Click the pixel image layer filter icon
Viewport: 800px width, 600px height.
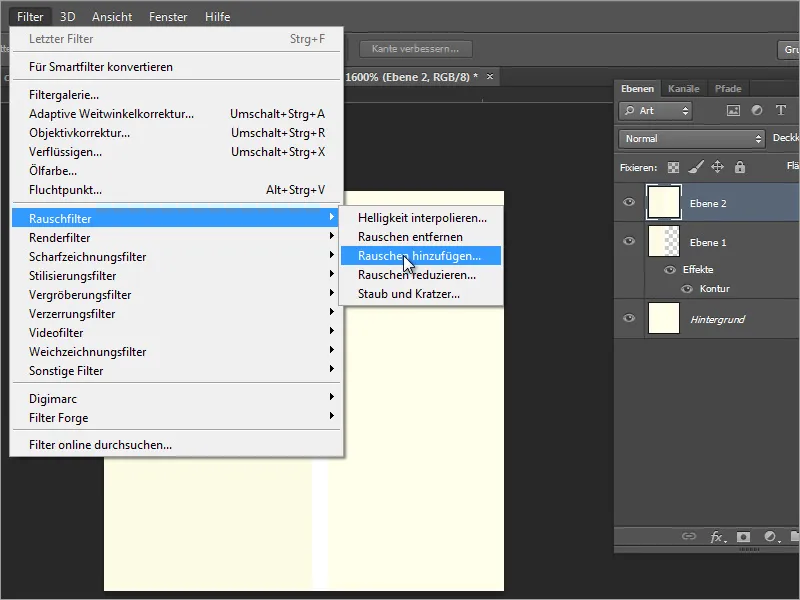point(733,110)
